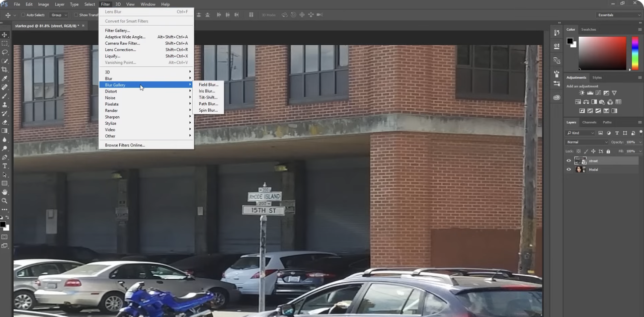This screenshot has width=644, height=317.
Task: Open the Color panel options menu
Action: (640, 29)
